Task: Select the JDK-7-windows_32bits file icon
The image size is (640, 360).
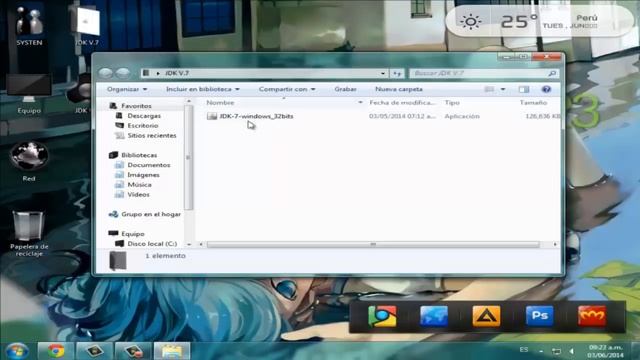Action: pyautogui.click(x=212, y=116)
